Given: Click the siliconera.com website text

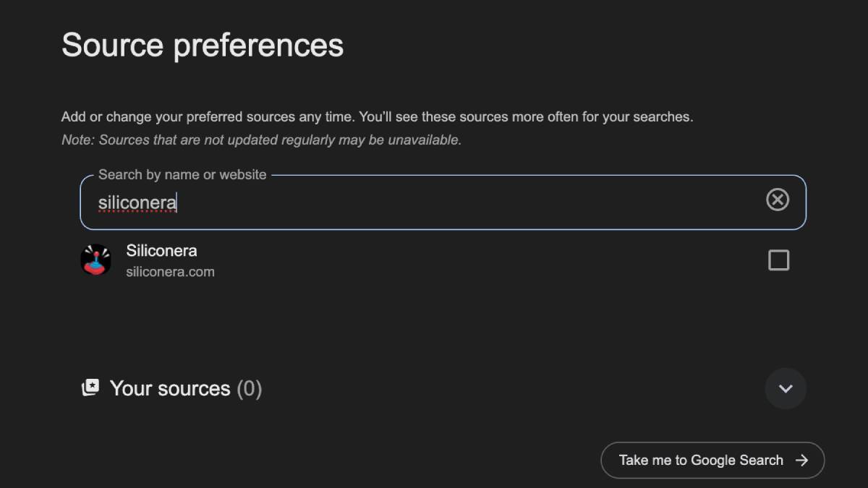Looking at the screenshot, I should point(170,273).
